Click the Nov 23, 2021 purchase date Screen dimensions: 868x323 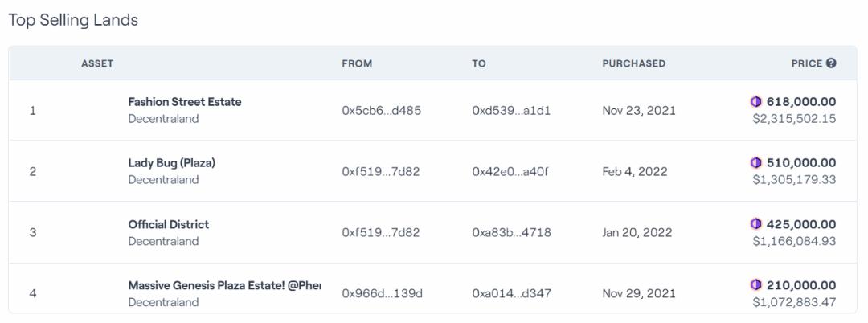coord(639,110)
